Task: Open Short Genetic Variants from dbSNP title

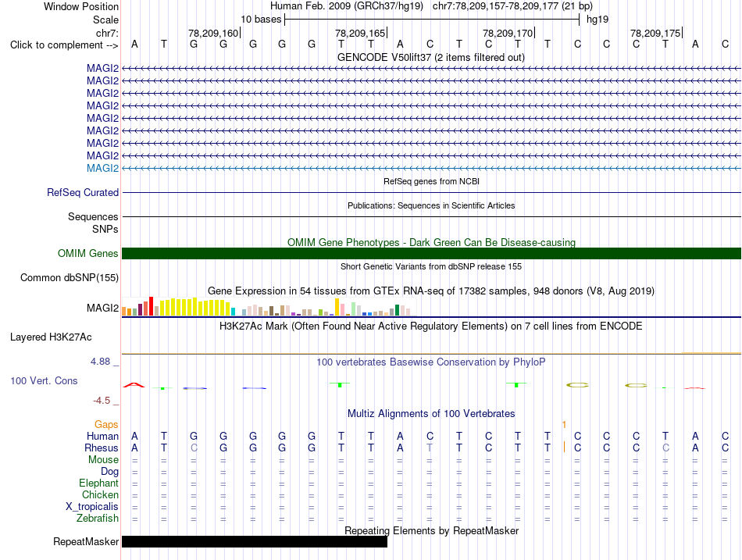Action: coord(431,266)
